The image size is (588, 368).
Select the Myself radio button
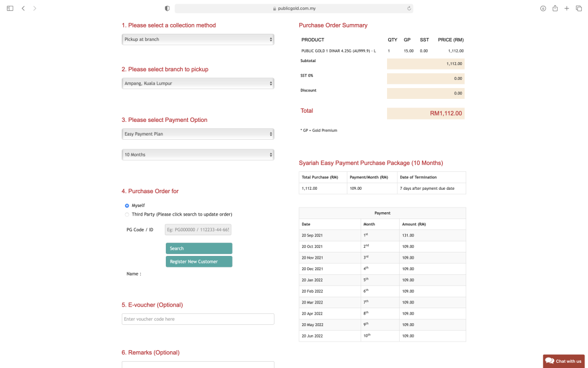(127, 205)
